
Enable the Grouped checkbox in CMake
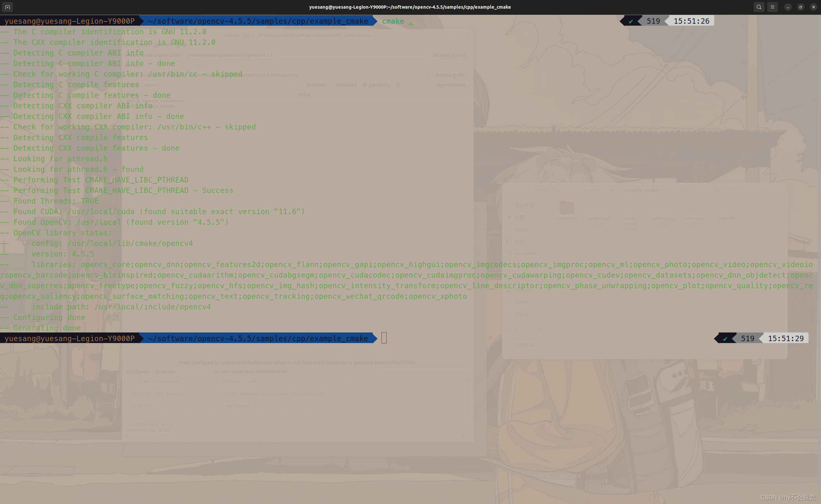coord(303,85)
